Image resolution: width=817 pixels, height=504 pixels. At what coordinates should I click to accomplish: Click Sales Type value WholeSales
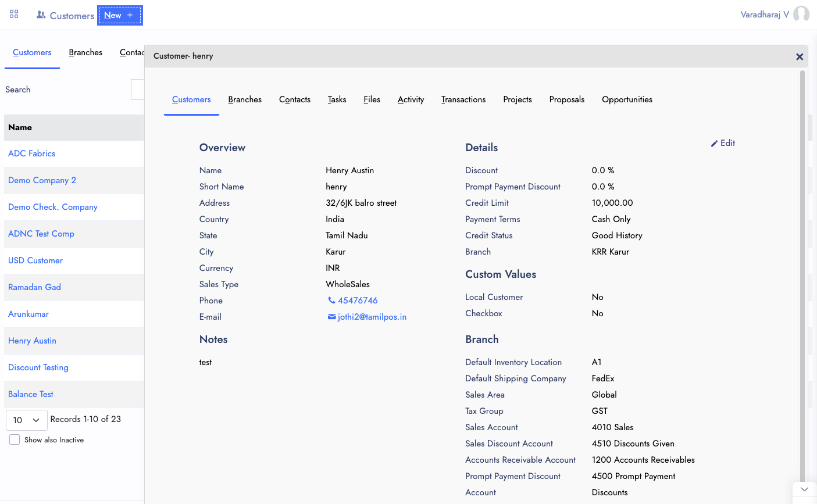(348, 284)
